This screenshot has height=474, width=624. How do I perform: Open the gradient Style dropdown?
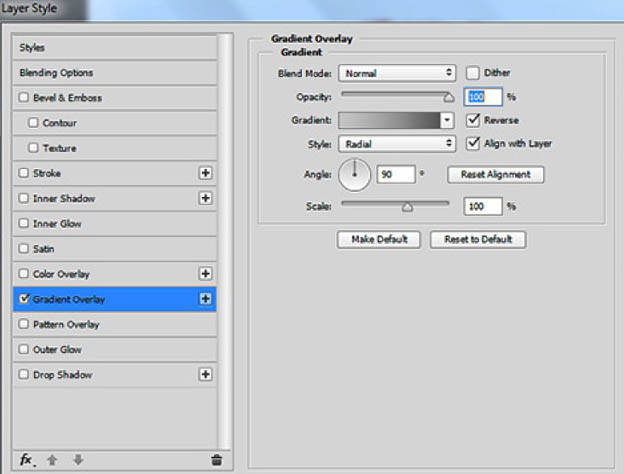pos(397,144)
